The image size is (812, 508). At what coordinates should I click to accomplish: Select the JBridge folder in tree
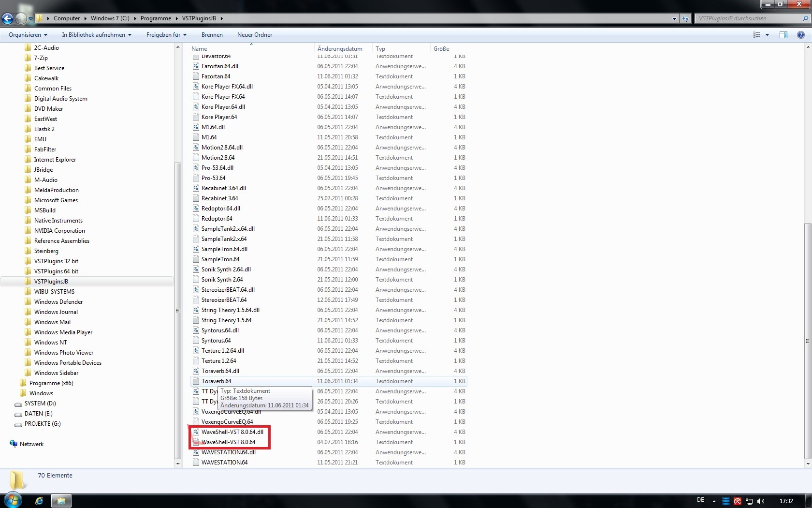43,170
